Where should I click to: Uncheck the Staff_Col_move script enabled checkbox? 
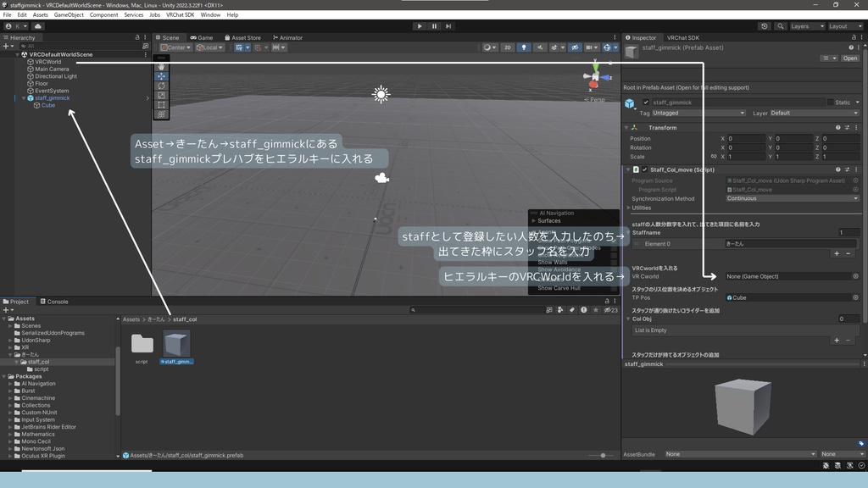coord(644,170)
